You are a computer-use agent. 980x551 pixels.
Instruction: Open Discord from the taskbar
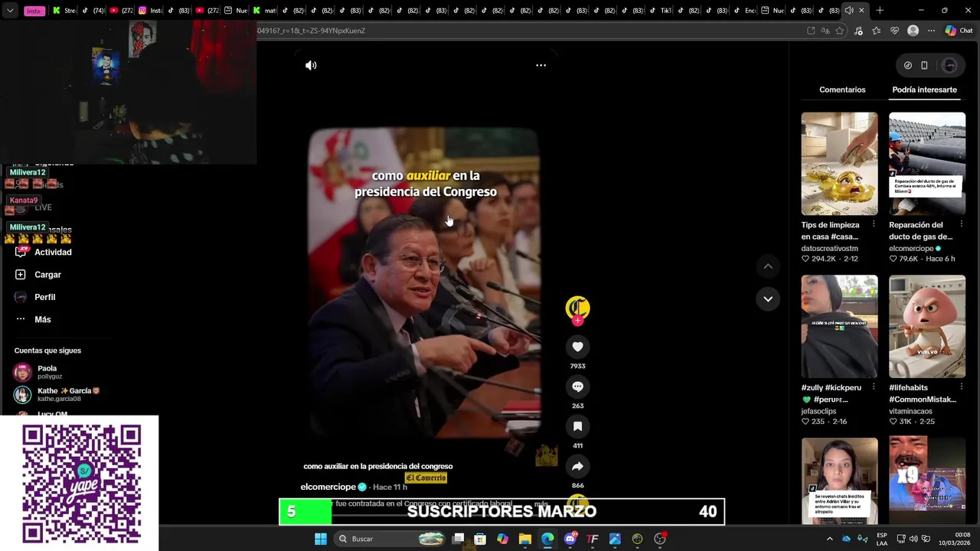(570, 539)
